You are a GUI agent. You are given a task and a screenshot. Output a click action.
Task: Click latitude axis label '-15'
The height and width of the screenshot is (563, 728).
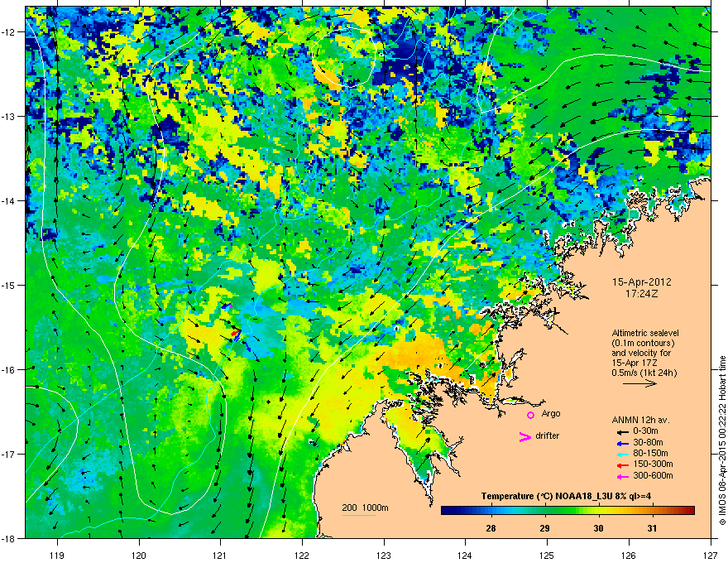click(8, 285)
